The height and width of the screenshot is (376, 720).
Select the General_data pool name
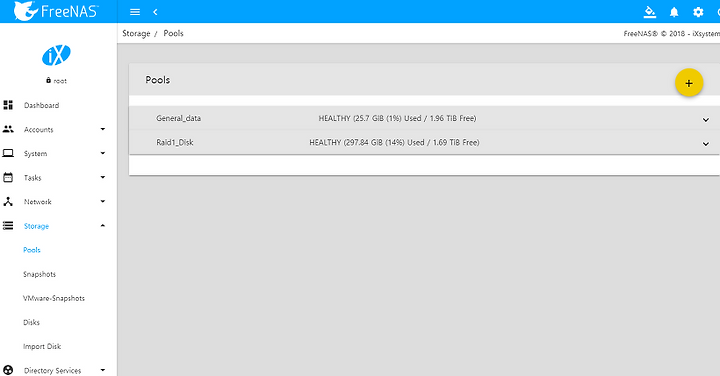179,118
